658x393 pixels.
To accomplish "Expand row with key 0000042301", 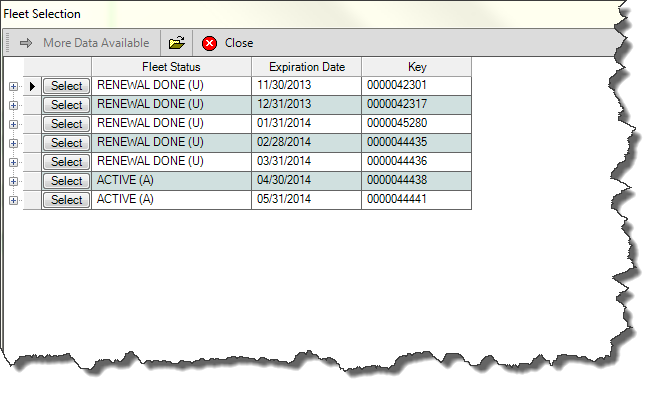I will (13, 86).
